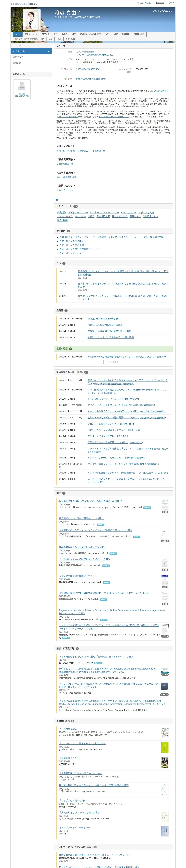The width and height of the screenshot is (186, 868).
Task: Click the download badge showing 626
Action: click(x=165, y=541)
